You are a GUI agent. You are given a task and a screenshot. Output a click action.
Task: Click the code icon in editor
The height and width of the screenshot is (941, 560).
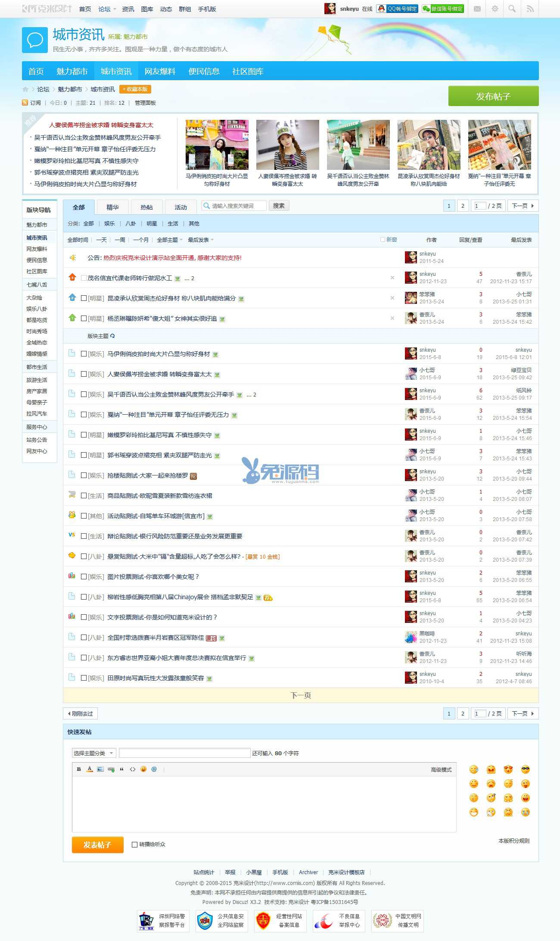click(x=133, y=769)
